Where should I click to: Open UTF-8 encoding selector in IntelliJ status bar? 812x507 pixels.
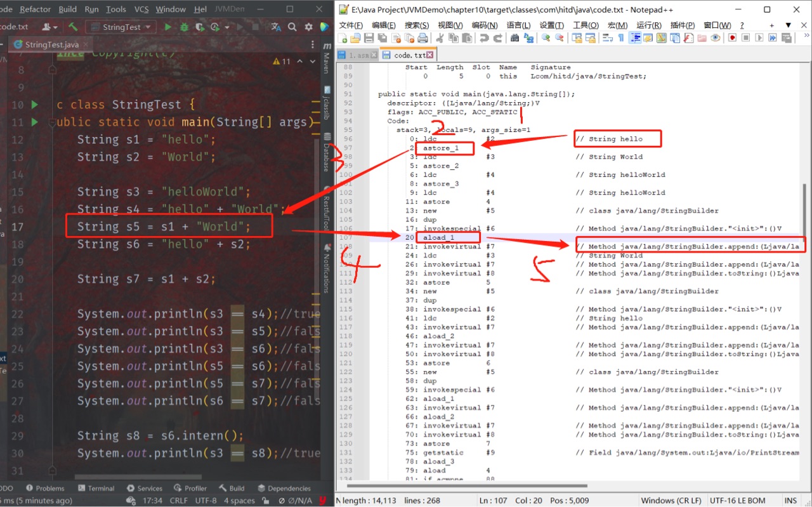coord(206,501)
